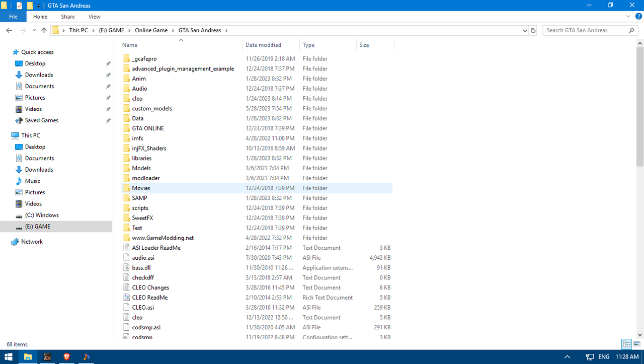Open the Share ribbon tab
The width and height of the screenshot is (644, 364).
(x=68, y=17)
